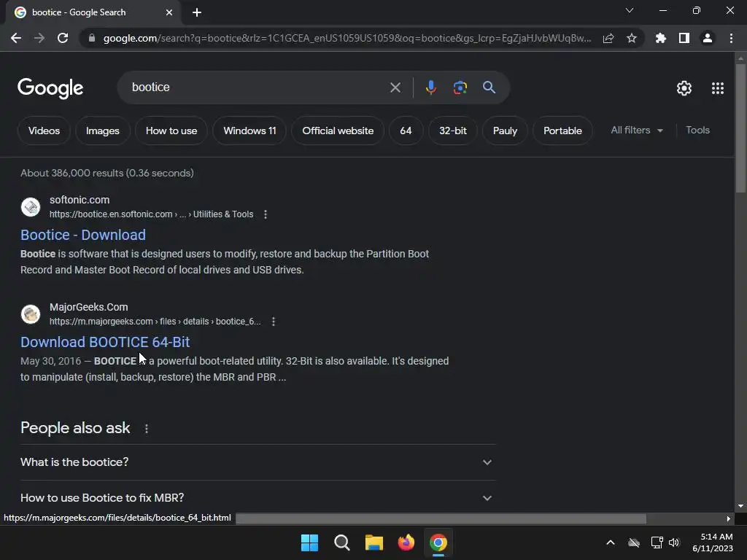Select the Official website chip
This screenshot has width=747, height=560.
pos(338,131)
